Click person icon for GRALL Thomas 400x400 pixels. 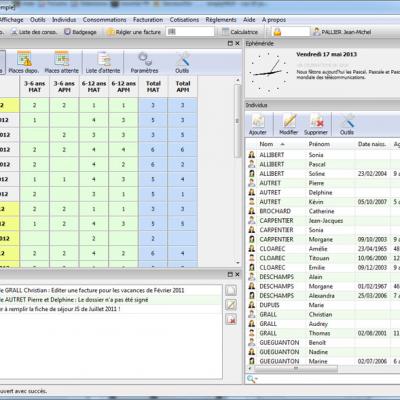[x=252, y=333]
